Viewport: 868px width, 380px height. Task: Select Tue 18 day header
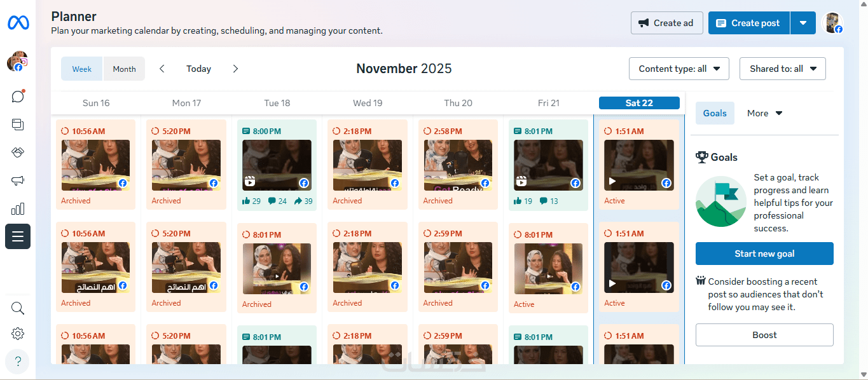click(277, 103)
